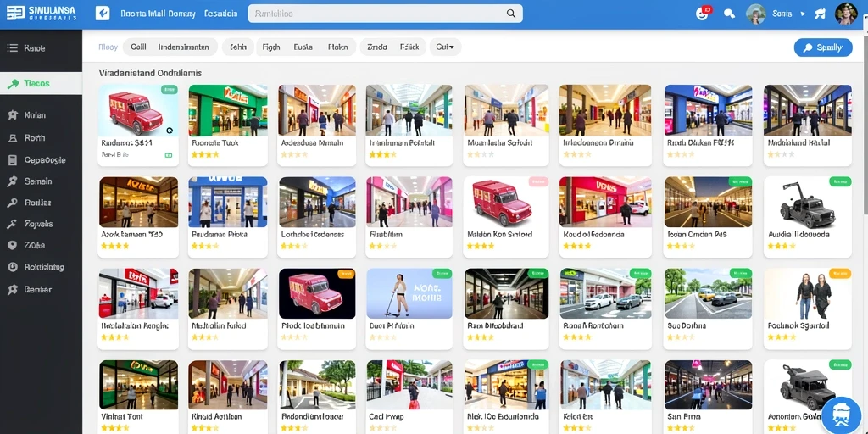Click the Viradanistand Ondnilamis heading

[x=150, y=73]
